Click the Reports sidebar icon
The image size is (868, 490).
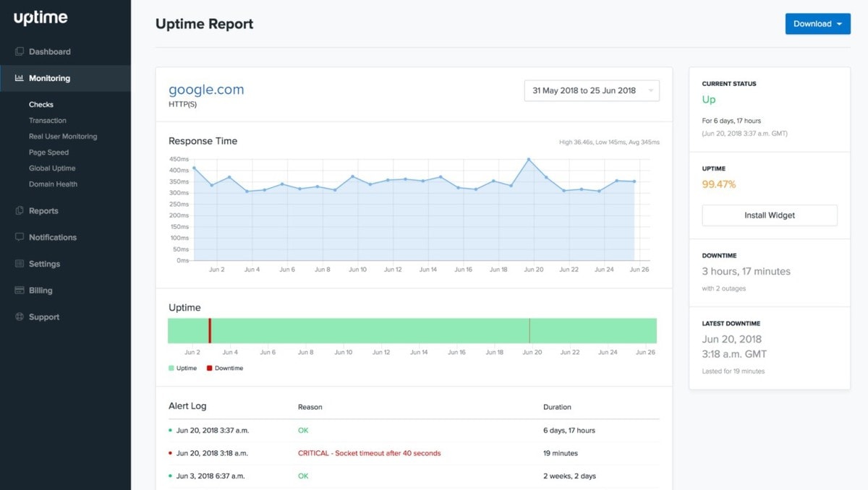(20, 211)
